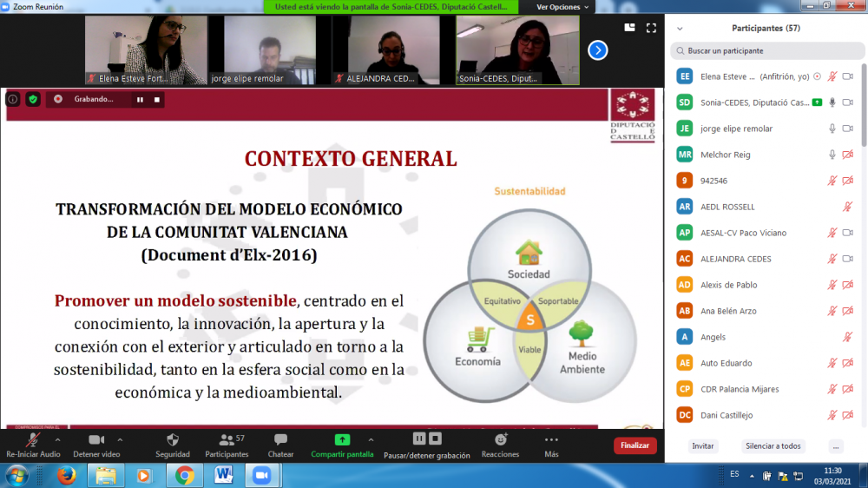This screenshot has width=868, height=488.
Task: Click Silenciar a todos button
Action: click(773, 446)
